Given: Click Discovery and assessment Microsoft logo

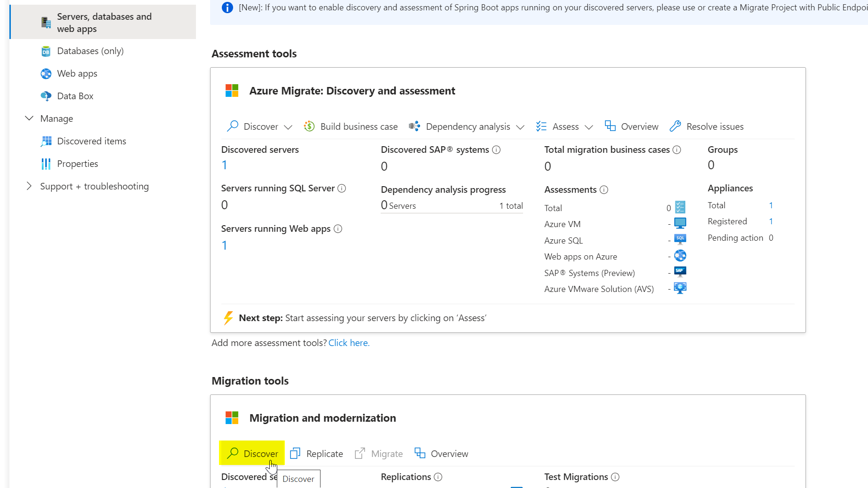Looking at the screenshot, I should [232, 91].
